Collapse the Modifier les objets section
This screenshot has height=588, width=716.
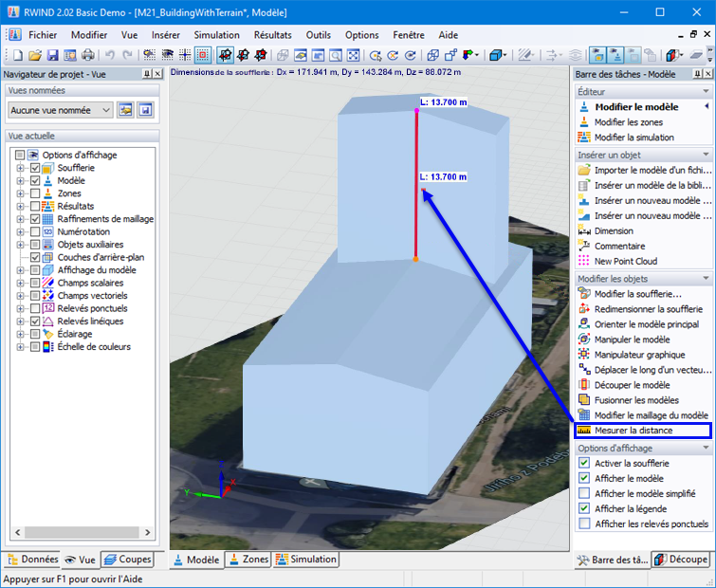point(706,279)
